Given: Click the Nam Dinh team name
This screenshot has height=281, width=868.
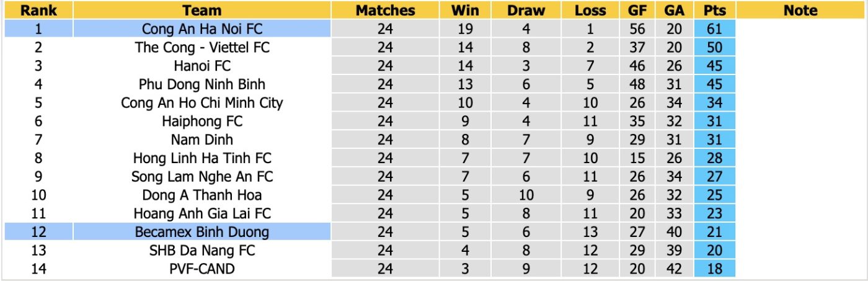Looking at the screenshot, I should (202, 140).
